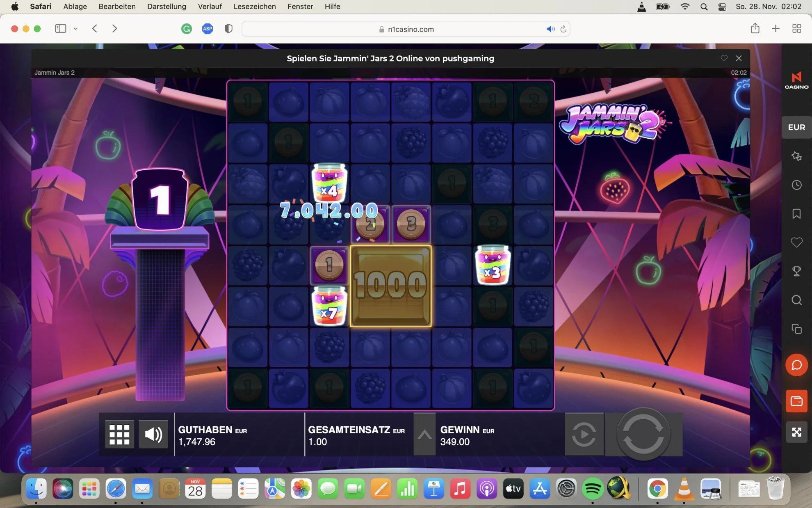Mute the game sound with the speaker button
812x508 pixels.
[153, 434]
